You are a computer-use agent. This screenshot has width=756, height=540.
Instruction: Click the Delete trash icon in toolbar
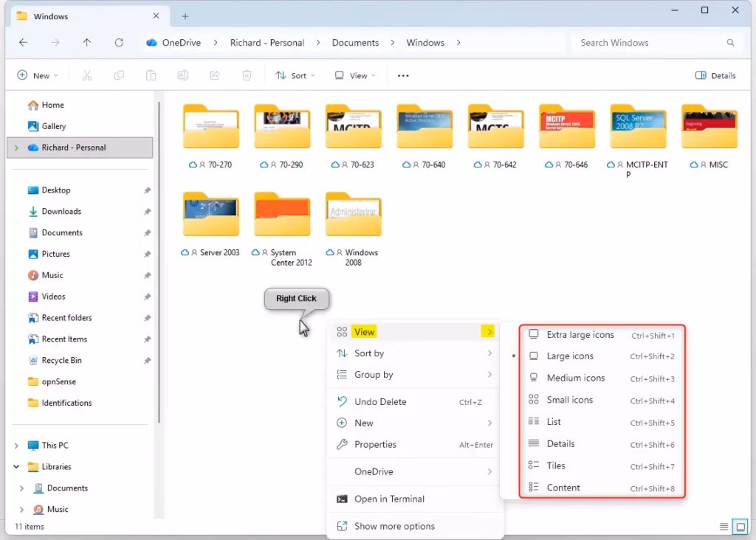[x=247, y=75]
